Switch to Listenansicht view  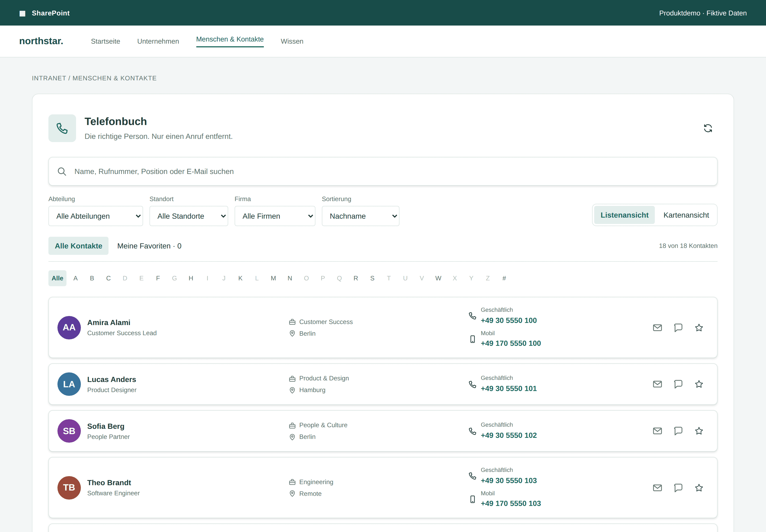click(x=624, y=215)
